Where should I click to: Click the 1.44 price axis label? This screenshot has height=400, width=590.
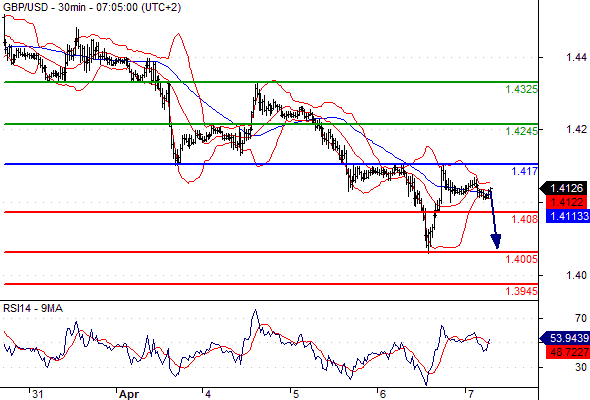[576, 57]
